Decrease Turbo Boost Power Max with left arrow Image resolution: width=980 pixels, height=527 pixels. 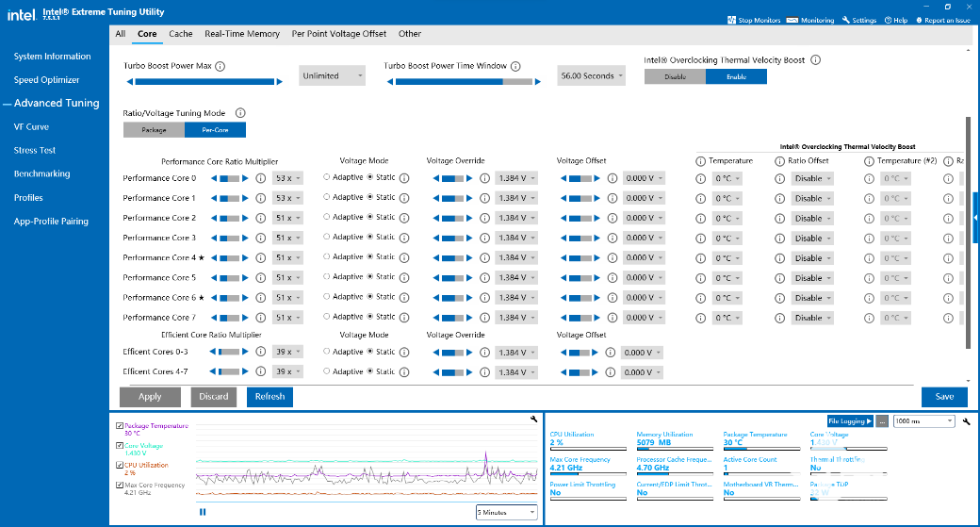(130, 82)
